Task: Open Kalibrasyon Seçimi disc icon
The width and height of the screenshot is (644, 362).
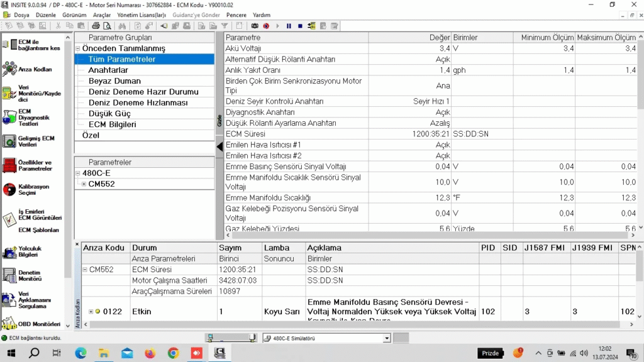Action: click(9, 189)
